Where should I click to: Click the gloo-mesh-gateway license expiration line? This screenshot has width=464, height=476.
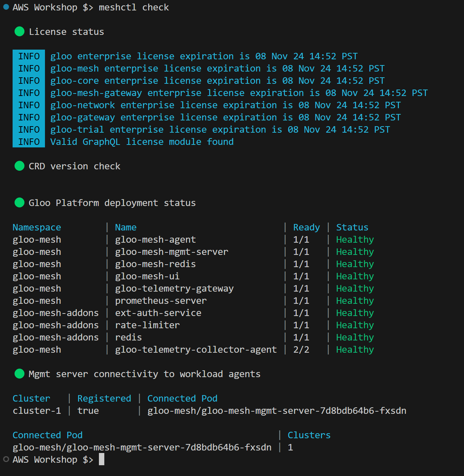(239, 93)
